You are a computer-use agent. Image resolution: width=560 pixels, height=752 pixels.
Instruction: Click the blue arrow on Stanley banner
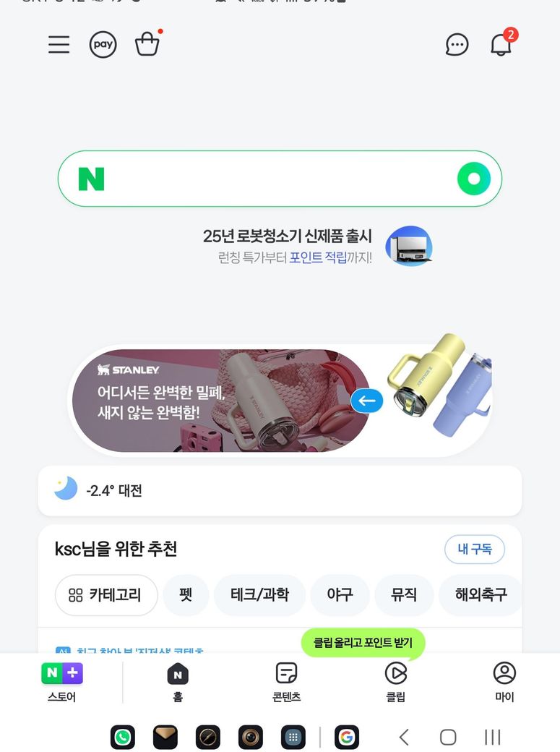(367, 401)
